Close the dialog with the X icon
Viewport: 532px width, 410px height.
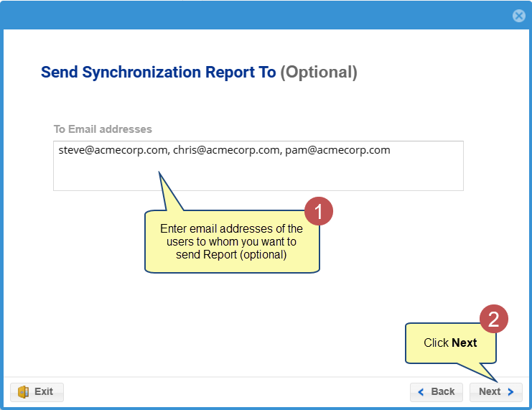pos(518,16)
